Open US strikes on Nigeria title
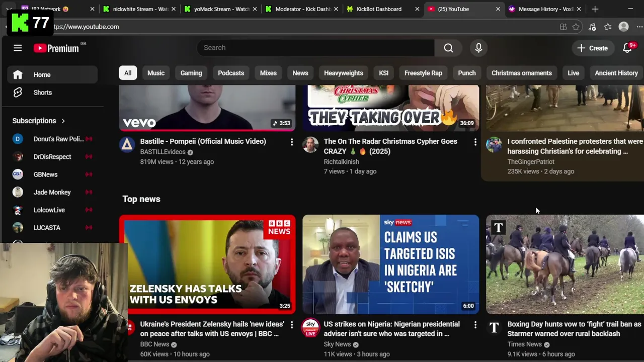 391,329
